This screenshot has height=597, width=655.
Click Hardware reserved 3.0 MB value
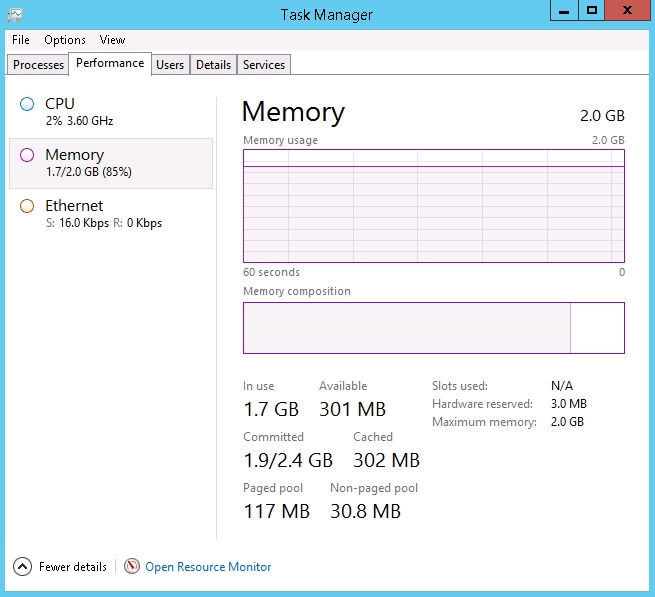[x=569, y=404]
